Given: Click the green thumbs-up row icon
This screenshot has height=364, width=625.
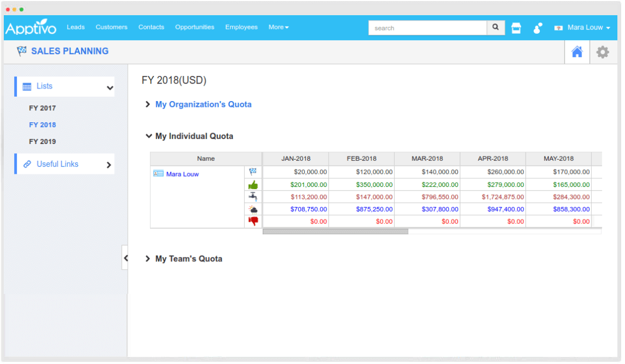Looking at the screenshot, I should (253, 185).
